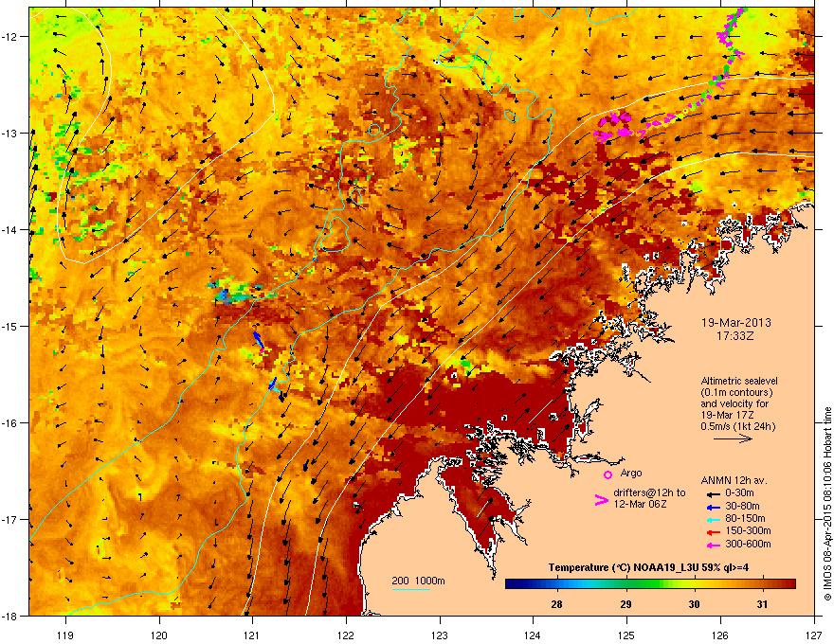Click the colorbar tick label '29'
Image resolution: width=834 pixels, height=644 pixels.
(x=626, y=604)
